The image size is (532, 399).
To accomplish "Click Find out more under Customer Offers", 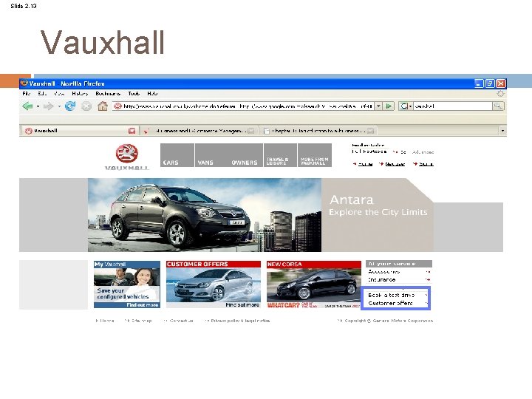I will click(242, 305).
